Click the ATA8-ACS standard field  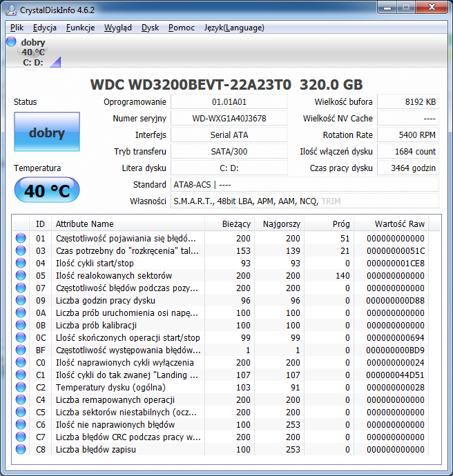(305, 185)
